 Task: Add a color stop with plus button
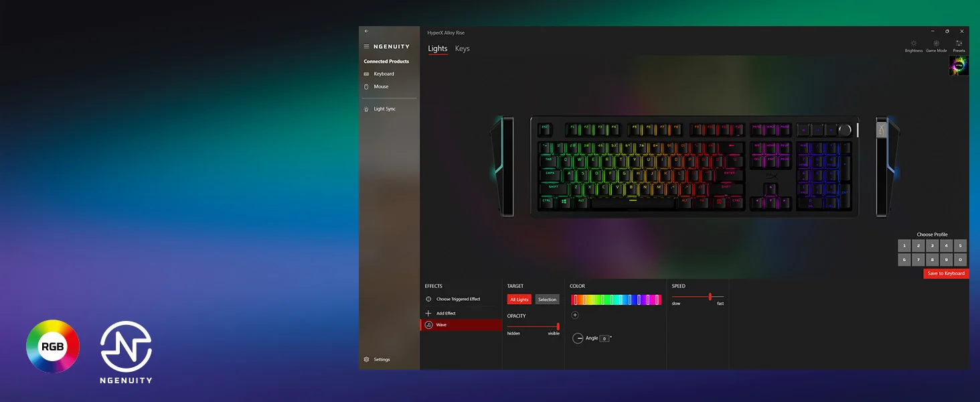coord(574,315)
